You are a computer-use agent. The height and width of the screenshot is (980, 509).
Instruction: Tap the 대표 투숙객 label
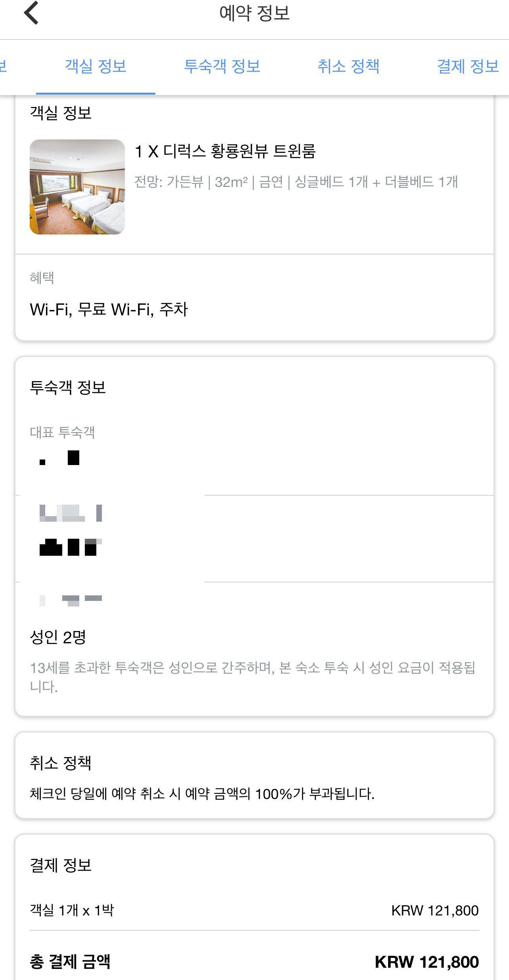click(62, 432)
